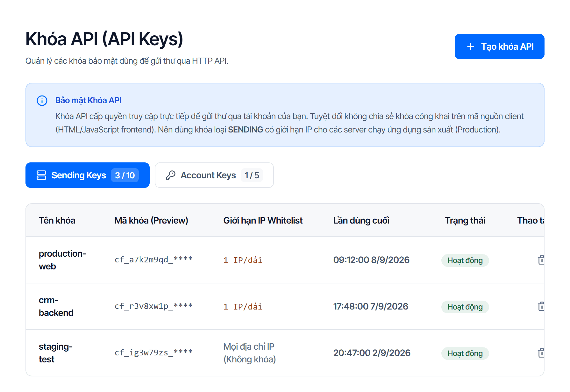Click last used 17:48:00 7/9/2026

[x=371, y=306]
